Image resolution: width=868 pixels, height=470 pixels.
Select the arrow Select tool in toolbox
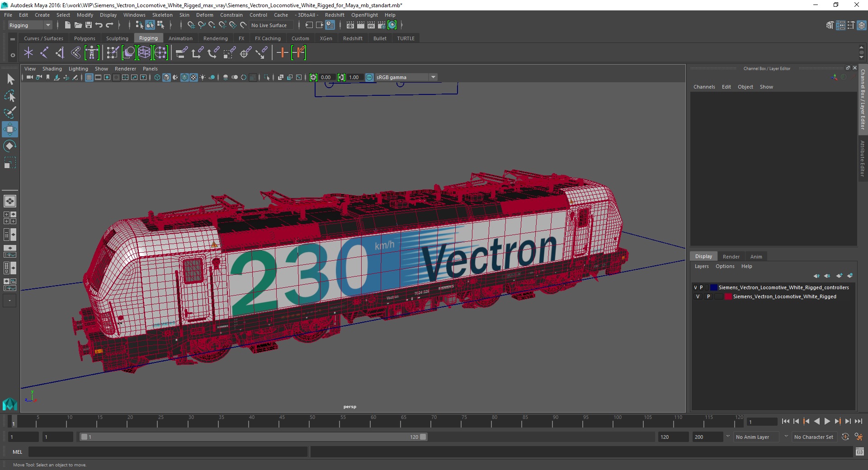click(10, 80)
